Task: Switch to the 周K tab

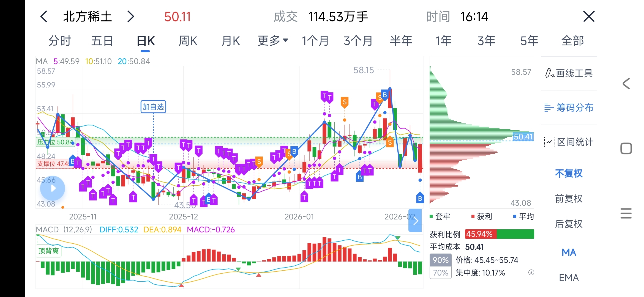Action: tap(188, 41)
